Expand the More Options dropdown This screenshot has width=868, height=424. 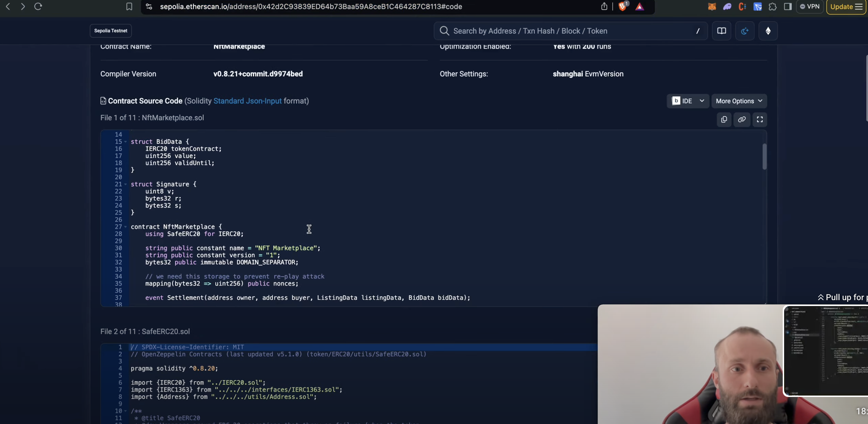[739, 101]
